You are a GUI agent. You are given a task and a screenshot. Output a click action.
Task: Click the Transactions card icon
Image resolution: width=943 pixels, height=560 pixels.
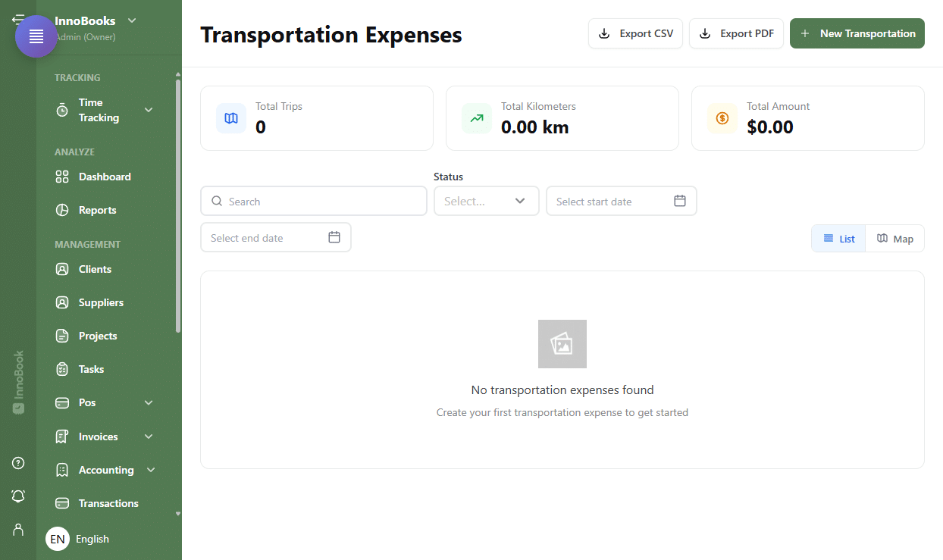[62, 503]
